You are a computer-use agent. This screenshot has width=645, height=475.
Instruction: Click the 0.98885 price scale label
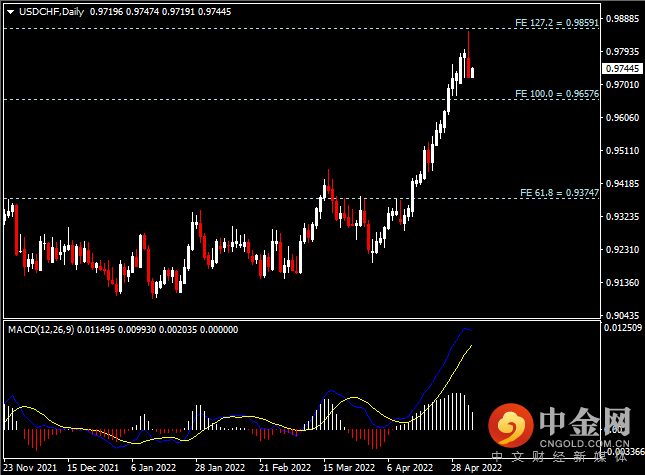coord(622,19)
